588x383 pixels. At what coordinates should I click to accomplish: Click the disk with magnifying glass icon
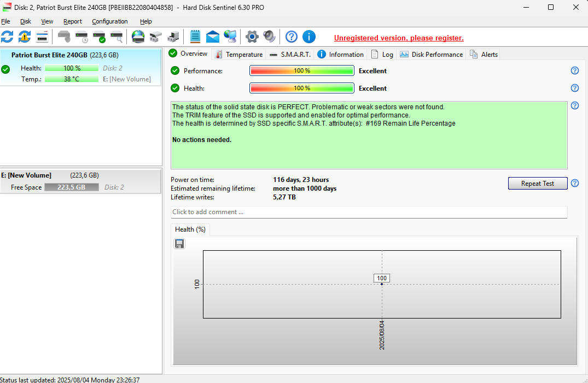coord(117,37)
